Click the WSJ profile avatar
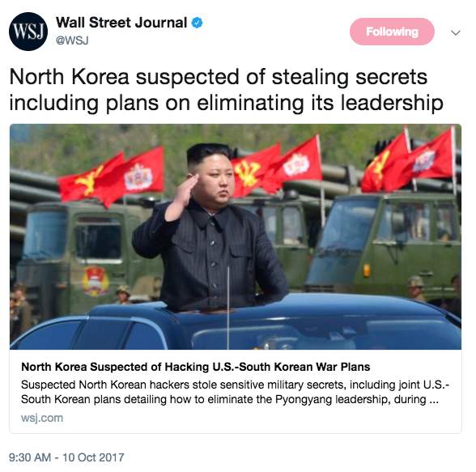This screenshot has width=476, height=472. pyautogui.click(x=28, y=32)
